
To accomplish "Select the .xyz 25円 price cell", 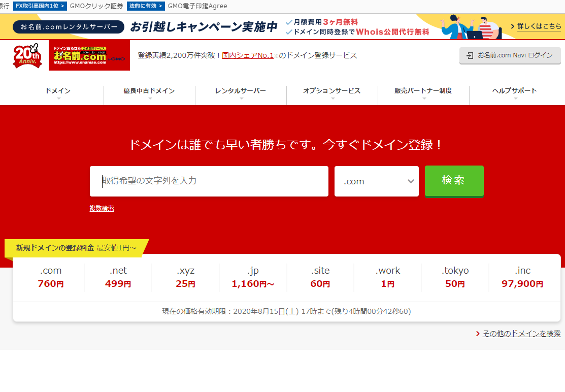I will click(186, 277).
